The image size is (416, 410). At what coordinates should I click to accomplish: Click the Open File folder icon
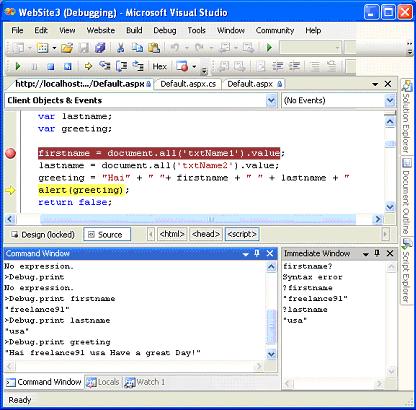[67, 48]
